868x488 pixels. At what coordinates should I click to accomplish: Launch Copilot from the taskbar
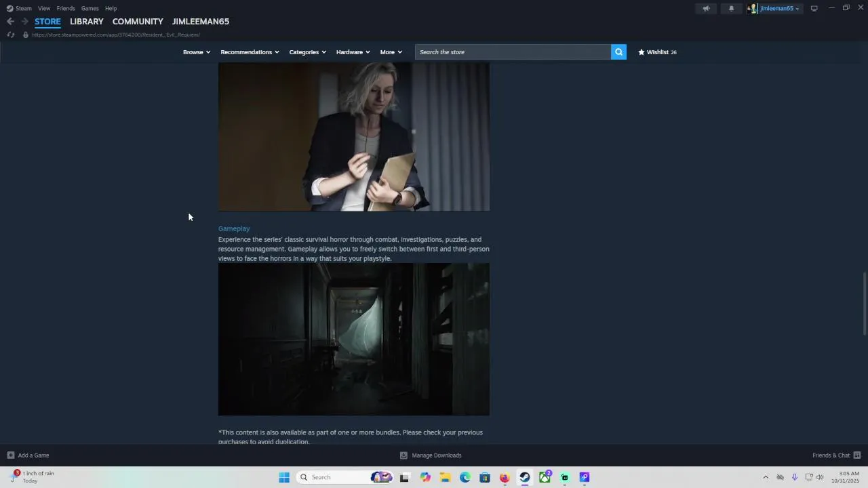(x=425, y=477)
